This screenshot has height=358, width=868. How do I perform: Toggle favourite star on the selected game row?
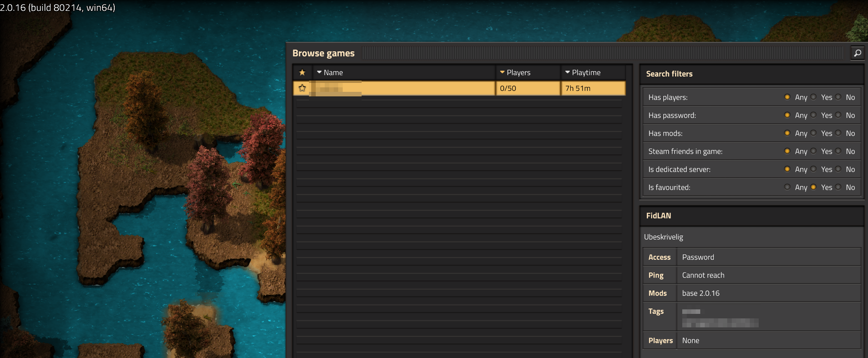click(x=302, y=88)
